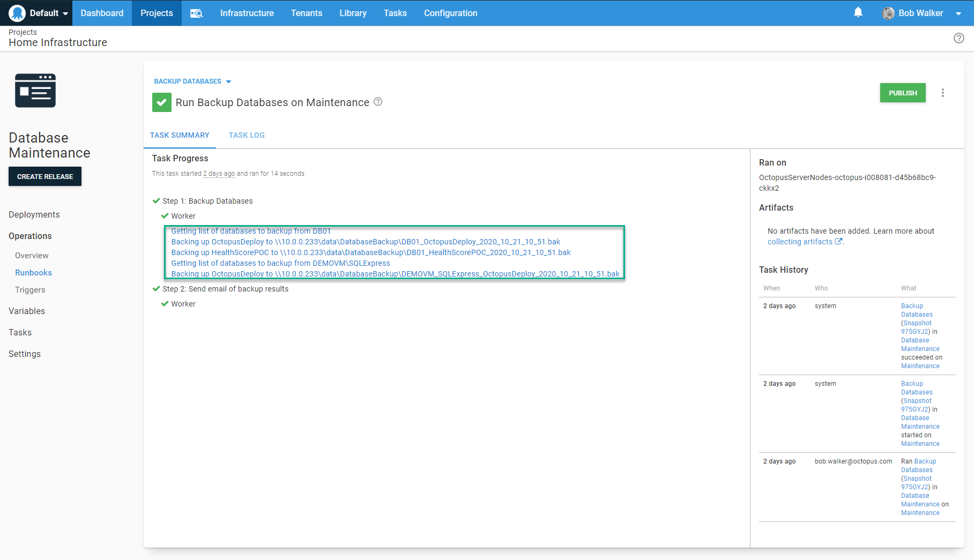Image resolution: width=974 pixels, height=560 pixels.
Task: Switch to the Task Log tab
Action: pos(247,135)
